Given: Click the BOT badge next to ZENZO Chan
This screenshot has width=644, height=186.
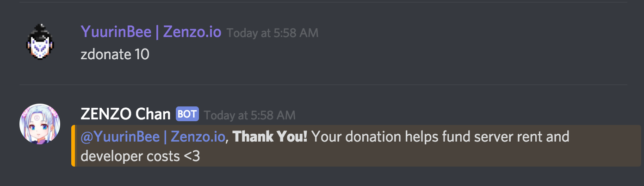Looking at the screenshot, I should point(187,114).
